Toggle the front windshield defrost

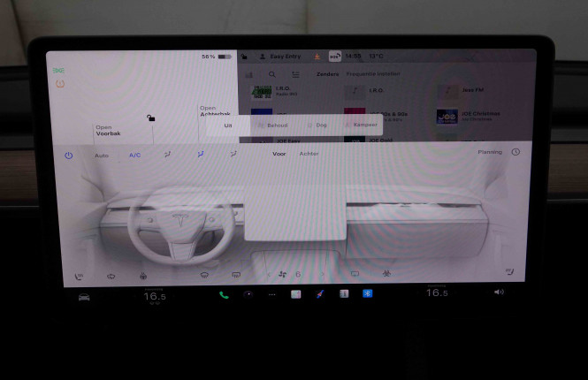coord(204,275)
